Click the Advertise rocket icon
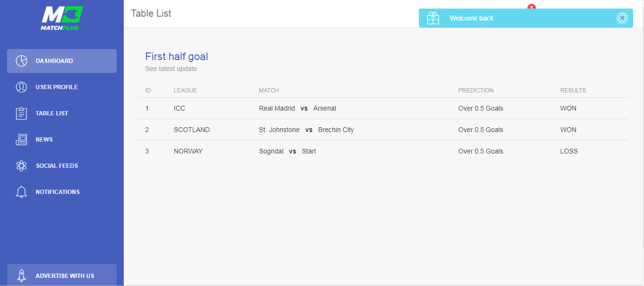Image resolution: width=644 pixels, height=286 pixels. coord(21,276)
